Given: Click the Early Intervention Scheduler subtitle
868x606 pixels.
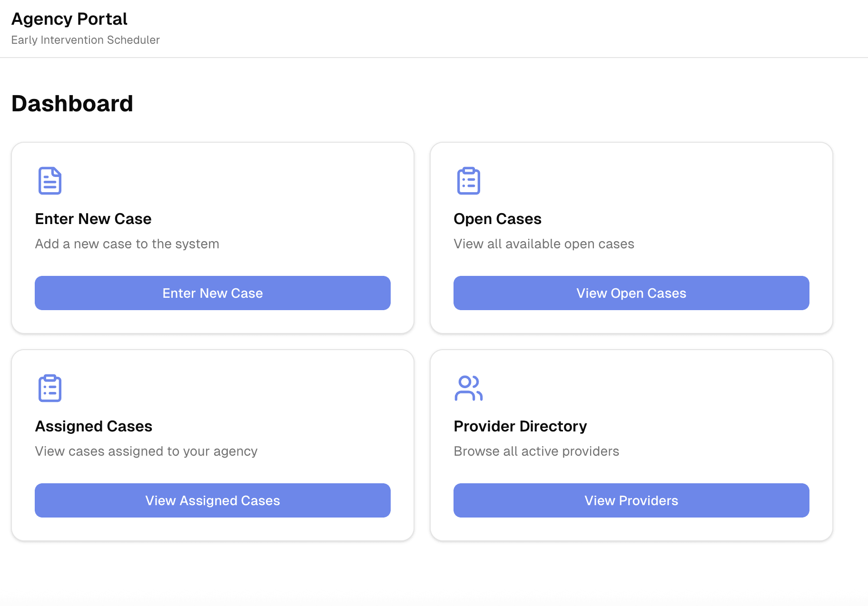Looking at the screenshot, I should (x=86, y=40).
